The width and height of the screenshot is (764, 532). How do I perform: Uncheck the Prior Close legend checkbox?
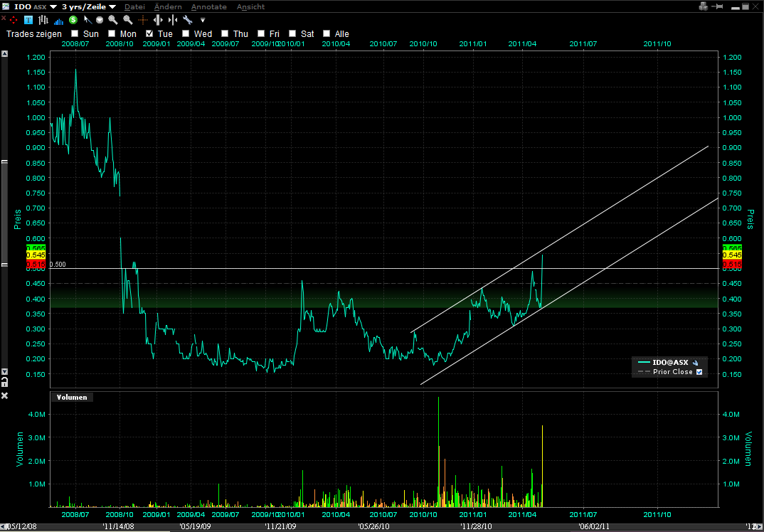pos(699,372)
